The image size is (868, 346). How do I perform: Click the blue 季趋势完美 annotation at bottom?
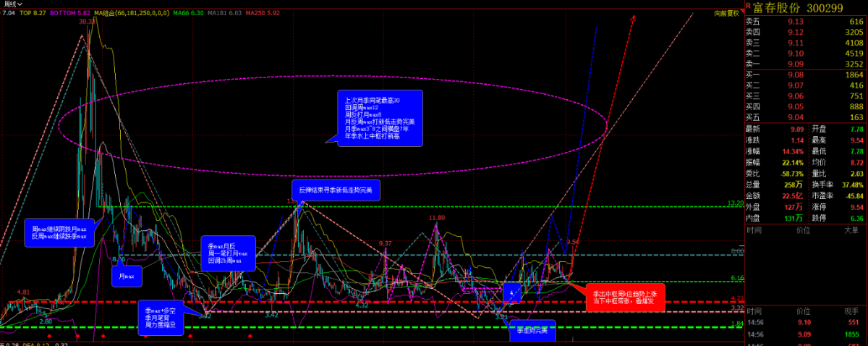click(x=532, y=330)
